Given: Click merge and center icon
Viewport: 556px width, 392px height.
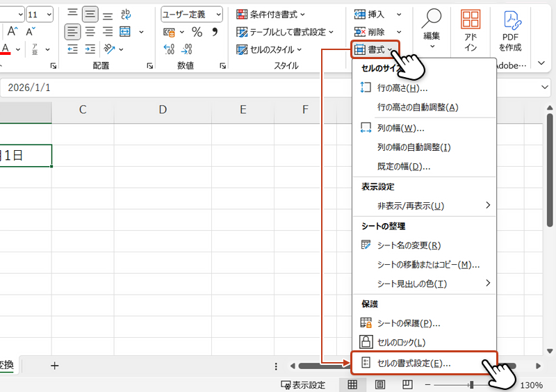Looking at the screenshot, I should [125, 32].
